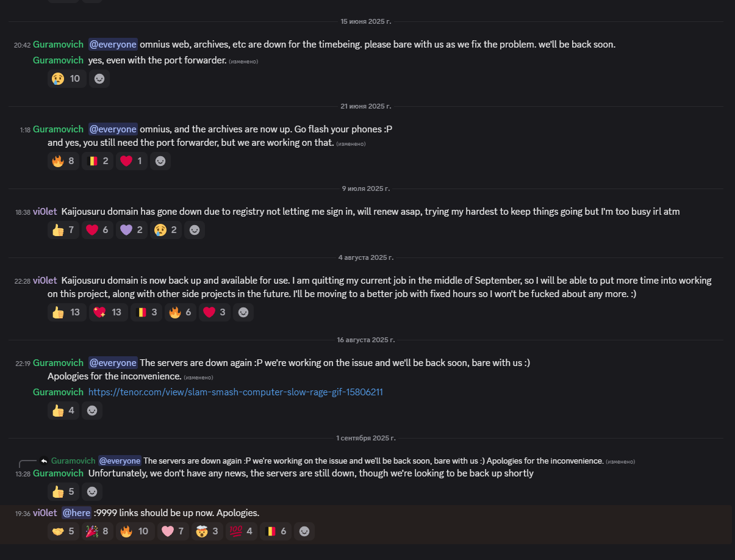
Task: Click the crying face reaction with 10
Action: point(66,78)
